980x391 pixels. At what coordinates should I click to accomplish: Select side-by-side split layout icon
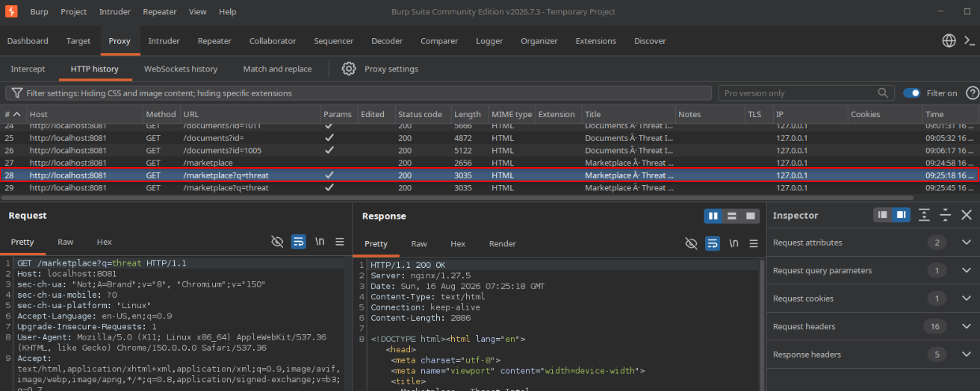pos(713,216)
